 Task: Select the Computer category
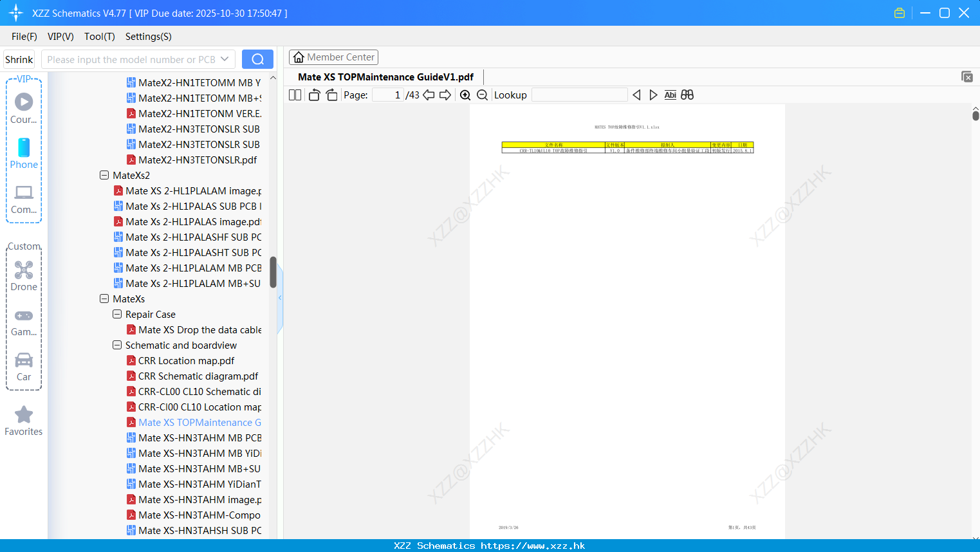pyautogui.click(x=24, y=199)
